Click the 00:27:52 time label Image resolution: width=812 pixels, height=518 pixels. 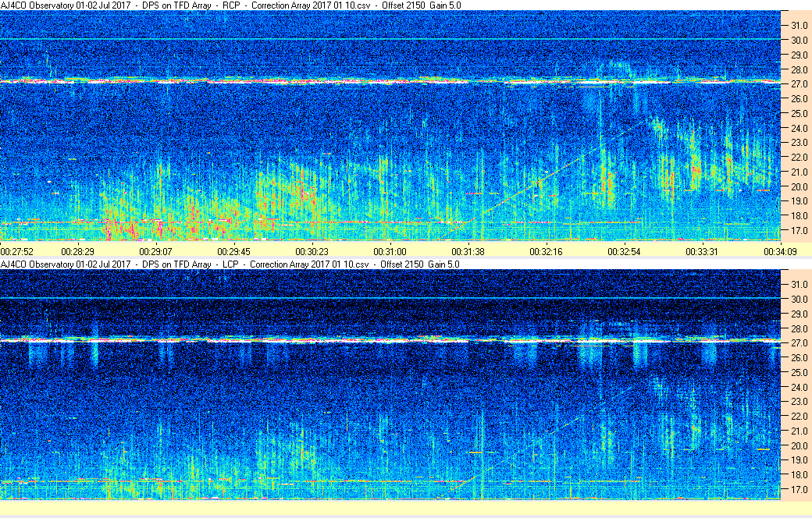pyautogui.click(x=17, y=252)
